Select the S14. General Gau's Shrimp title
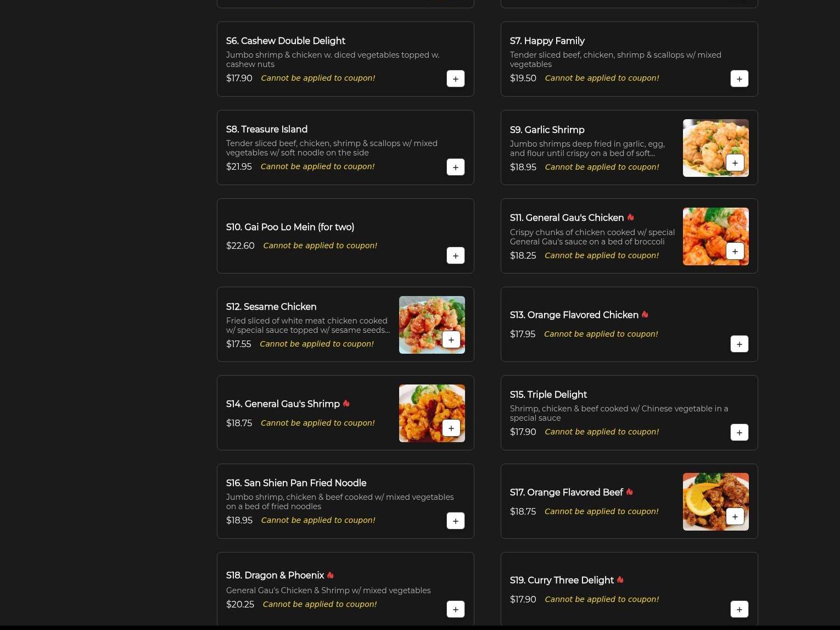This screenshot has height=630, width=840. 283,404
